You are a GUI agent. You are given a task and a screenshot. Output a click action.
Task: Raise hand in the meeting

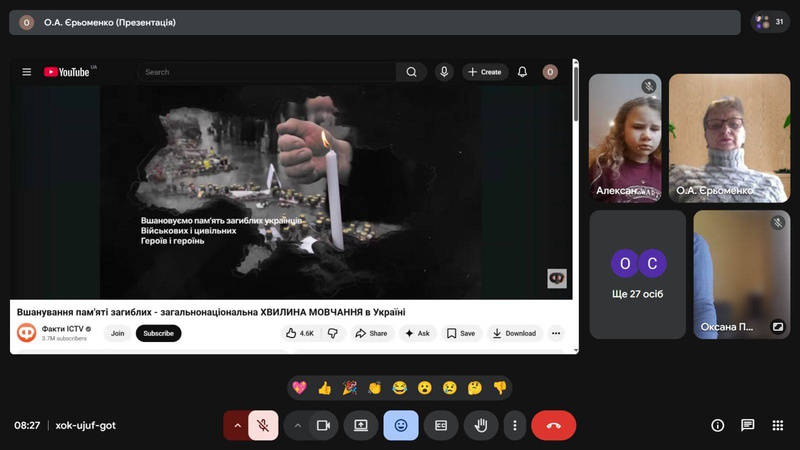coord(481,425)
